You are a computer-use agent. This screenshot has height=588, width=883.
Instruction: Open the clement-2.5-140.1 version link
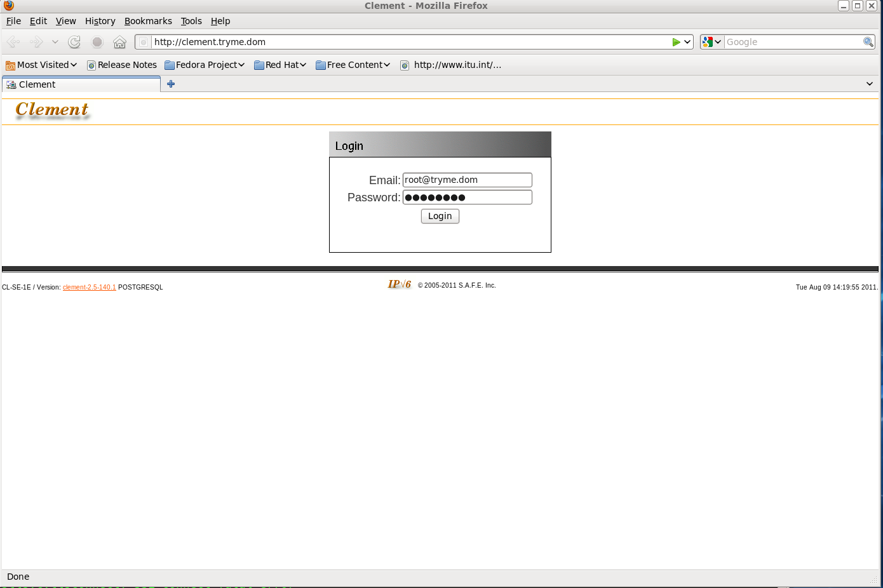coord(89,288)
